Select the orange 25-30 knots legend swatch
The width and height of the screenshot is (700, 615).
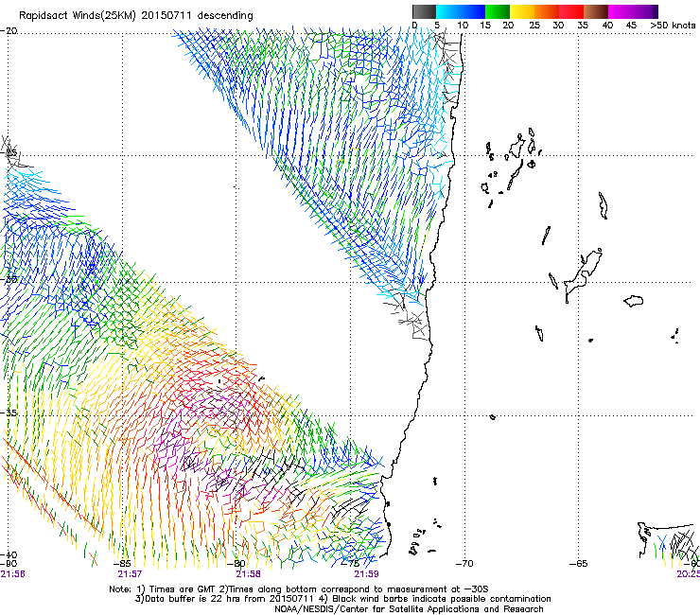[547, 11]
